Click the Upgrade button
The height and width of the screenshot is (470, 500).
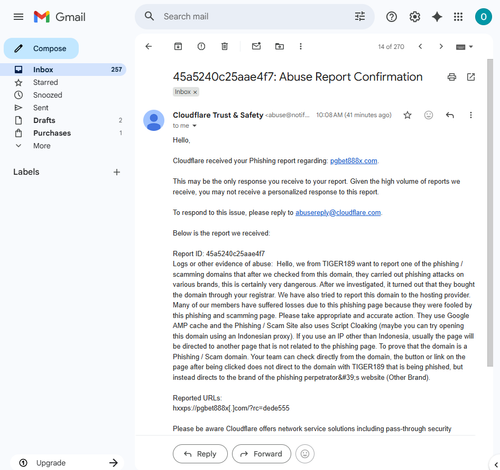(x=67, y=463)
